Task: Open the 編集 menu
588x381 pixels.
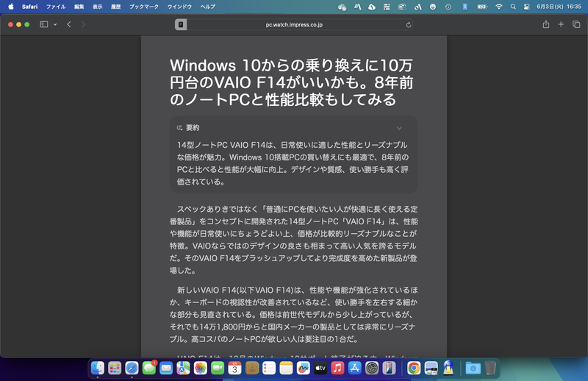Action: (x=79, y=7)
